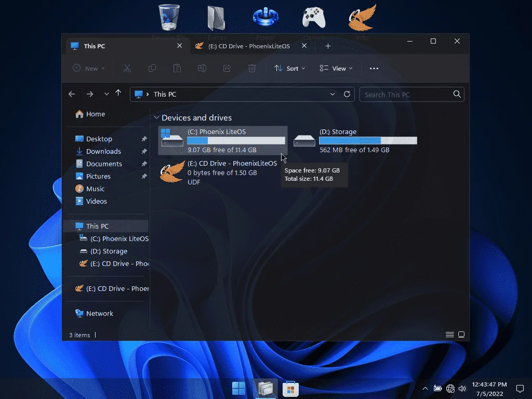Open the New dropdown menu

coord(89,68)
